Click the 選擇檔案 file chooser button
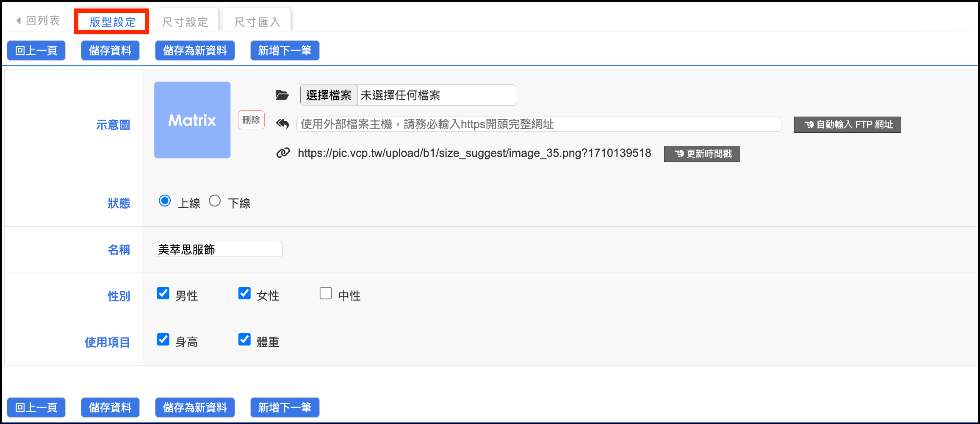The width and height of the screenshot is (980, 424). [329, 95]
